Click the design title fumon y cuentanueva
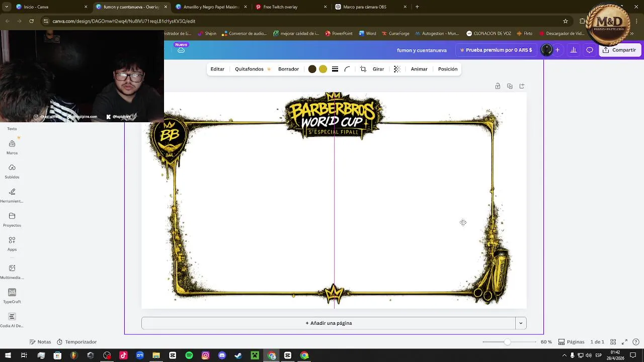 click(x=422, y=50)
